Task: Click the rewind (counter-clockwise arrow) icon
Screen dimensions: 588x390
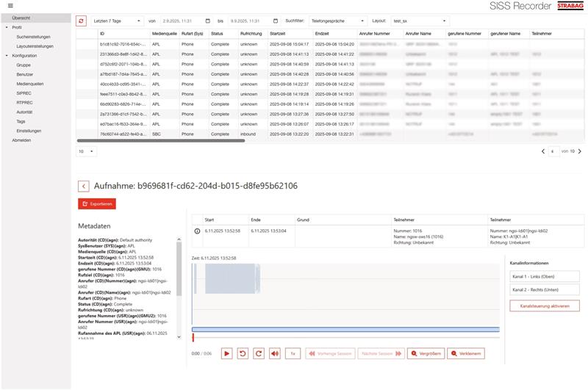Action: (243, 353)
